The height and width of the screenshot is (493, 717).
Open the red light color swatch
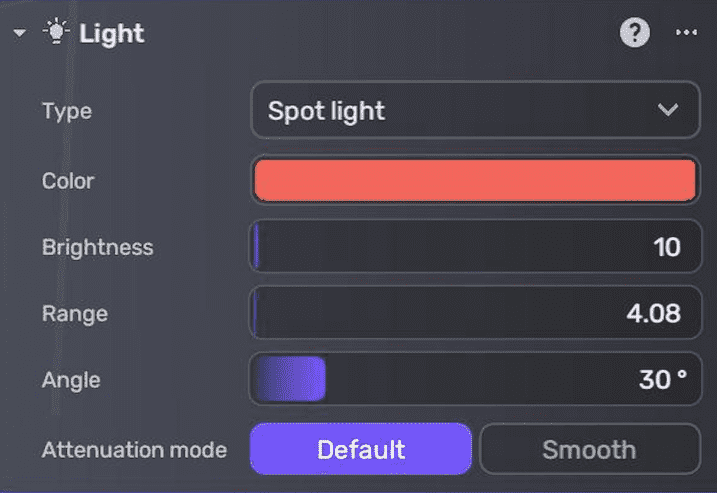tap(475, 181)
